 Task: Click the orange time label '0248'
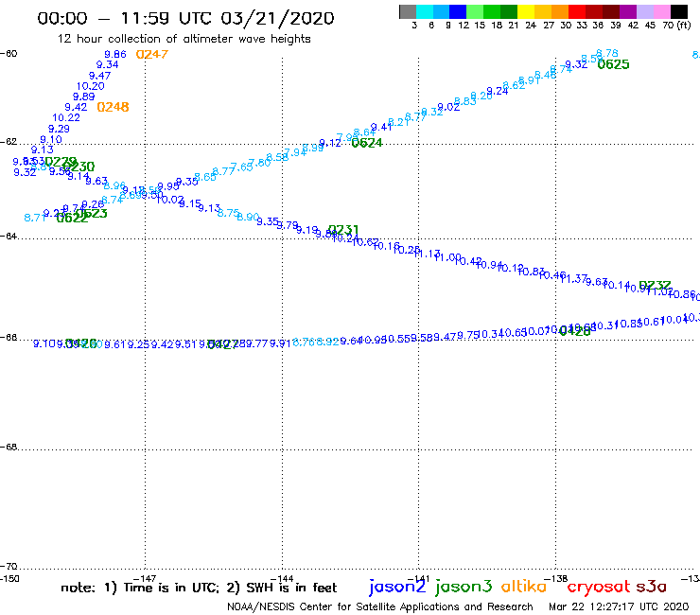(113, 107)
